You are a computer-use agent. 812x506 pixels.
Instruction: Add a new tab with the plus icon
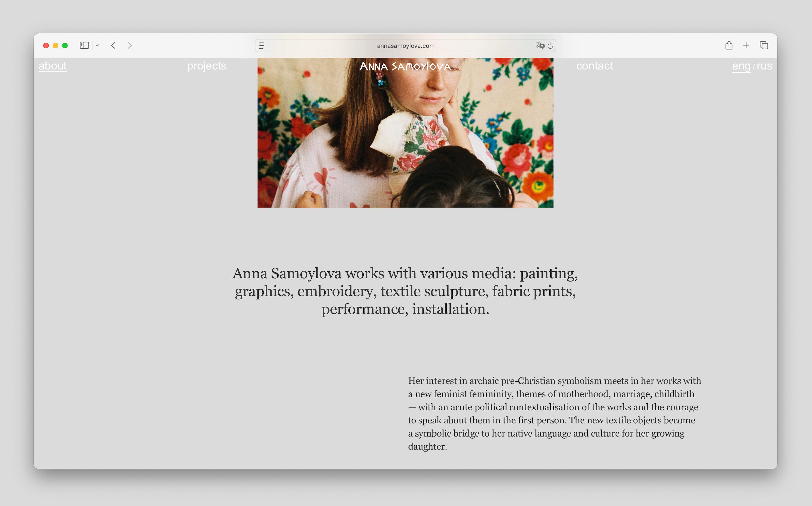(x=746, y=45)
